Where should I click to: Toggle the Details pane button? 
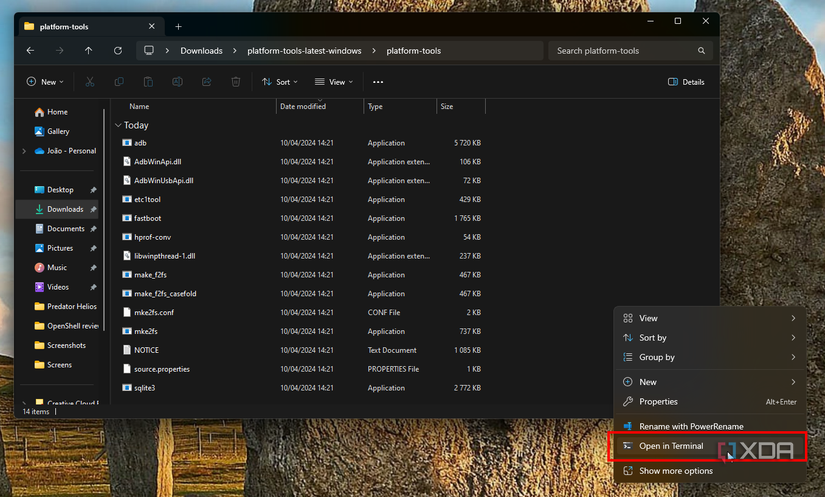click(686, 82)
